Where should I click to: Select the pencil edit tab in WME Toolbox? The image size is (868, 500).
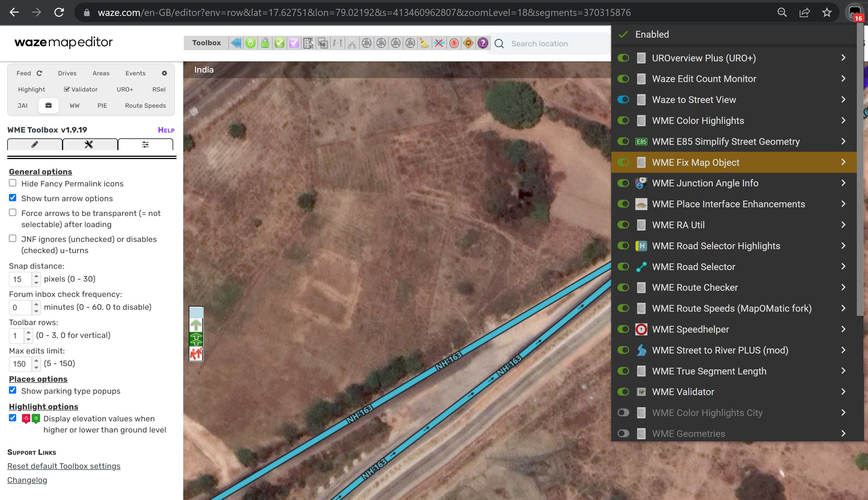pos(35,145)
